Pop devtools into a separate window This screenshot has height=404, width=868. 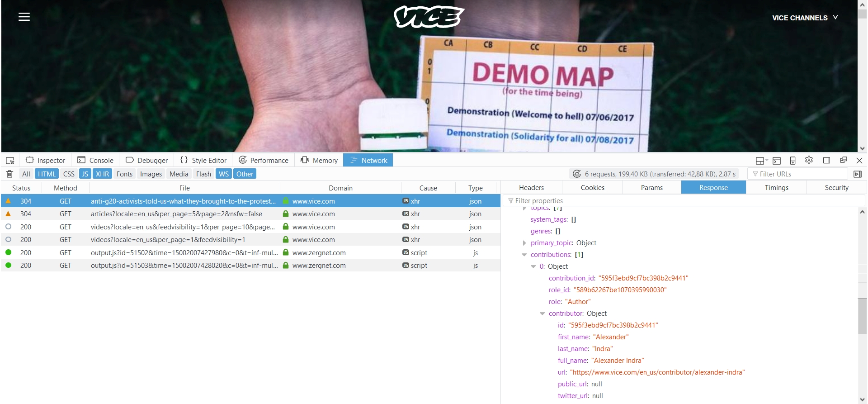point(843,160)
